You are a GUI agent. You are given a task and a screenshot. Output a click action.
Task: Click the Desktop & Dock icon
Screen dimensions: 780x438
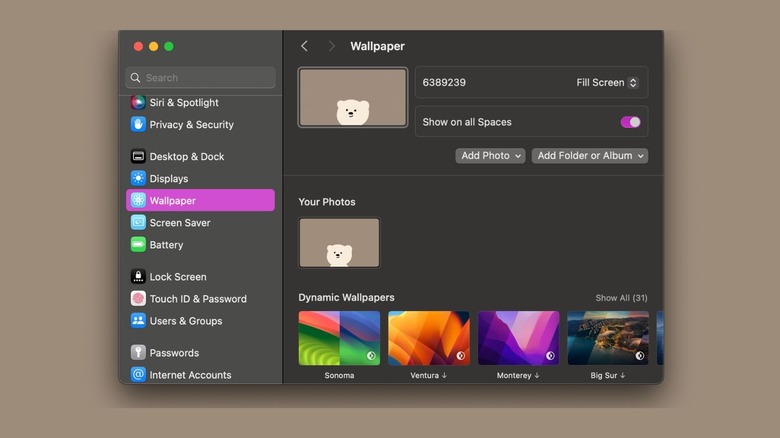coord(138,156)
